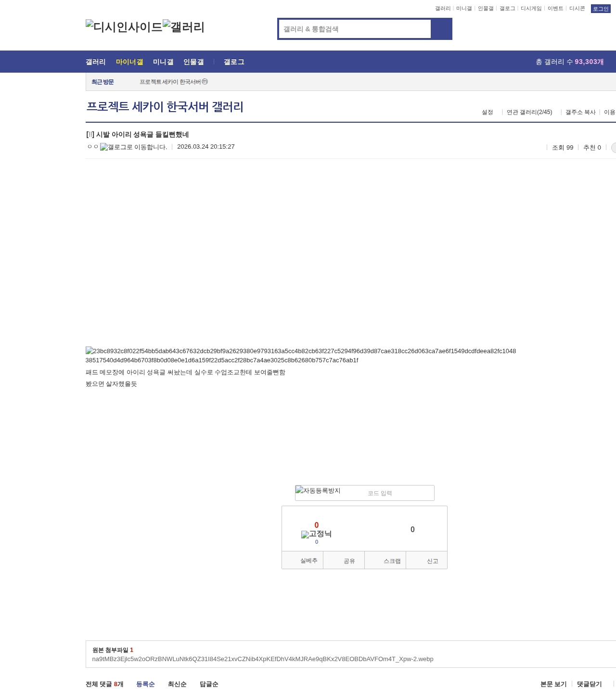Click the 로그인 button
The width and height of the screenshot is (616, 689).
601,9
